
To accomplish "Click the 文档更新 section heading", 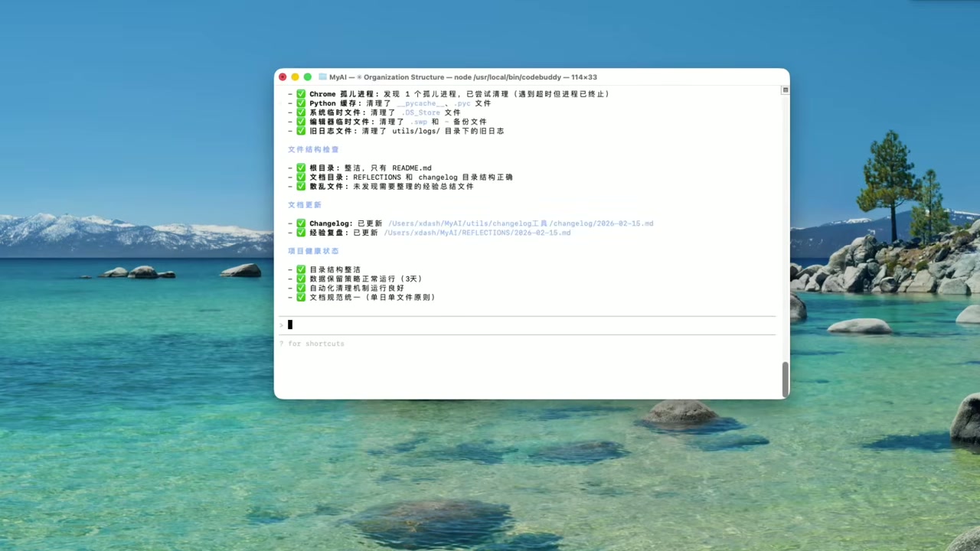I will pos(305,205).
